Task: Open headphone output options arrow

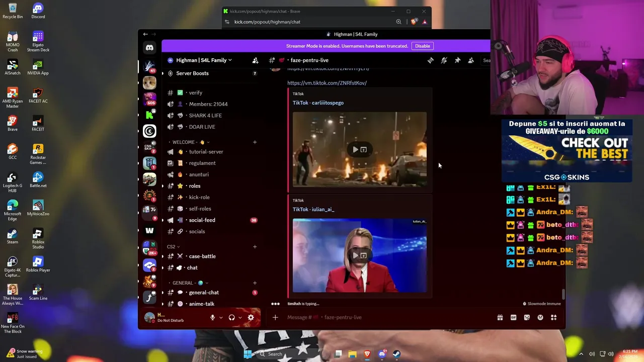Action: [x=240, y=317]
